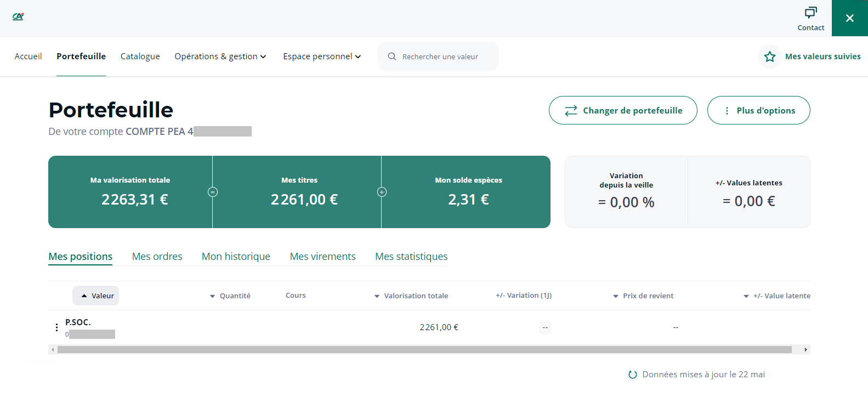
Task: Sort by Quantité column
Action: pos(230,296)
